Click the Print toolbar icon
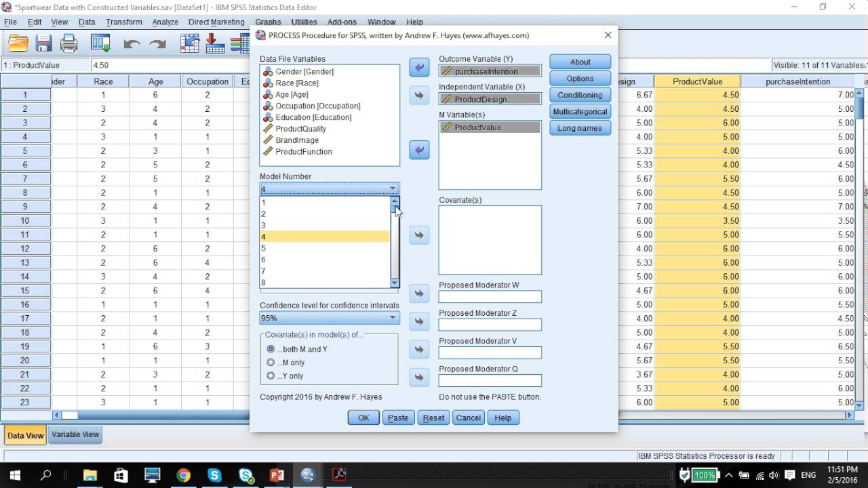Image resolution: width=868 pixels, height=488 pixels. click(x=69, y=44)
